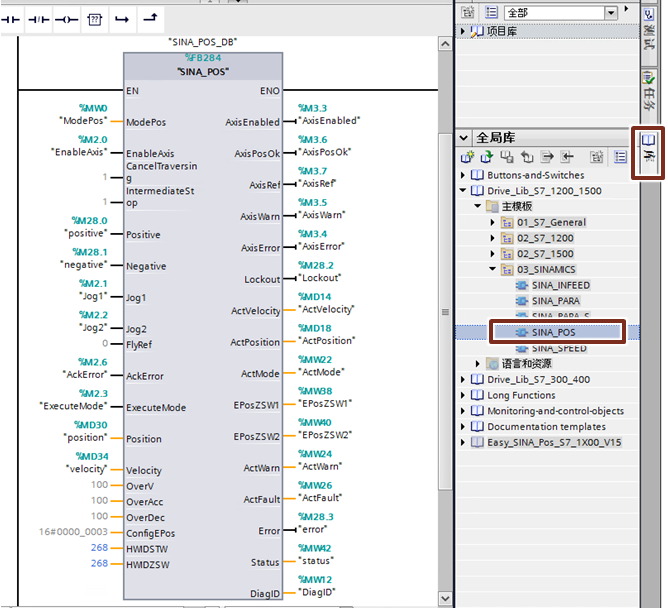This screenshot has height=608, width=668.
Task: Select Long Functions library
Action: pyautogui.click(x=521, y=395)
